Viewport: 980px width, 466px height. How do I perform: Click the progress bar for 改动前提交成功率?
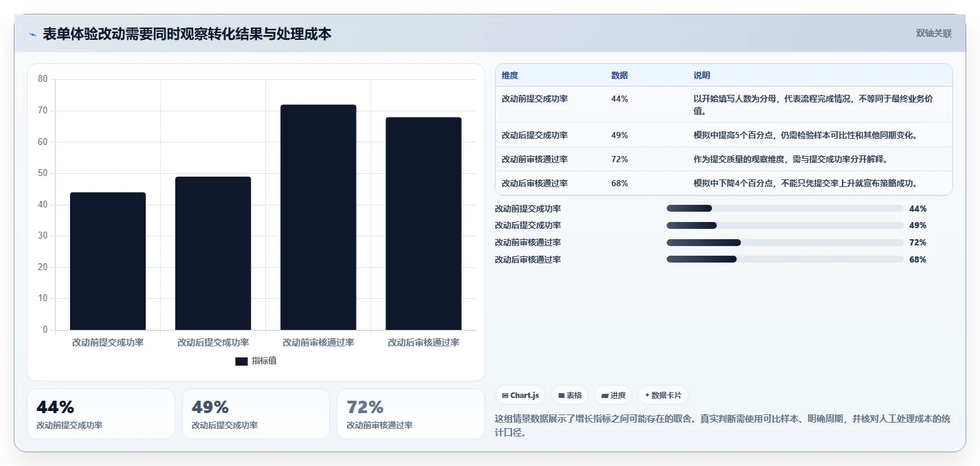point(785,208)
